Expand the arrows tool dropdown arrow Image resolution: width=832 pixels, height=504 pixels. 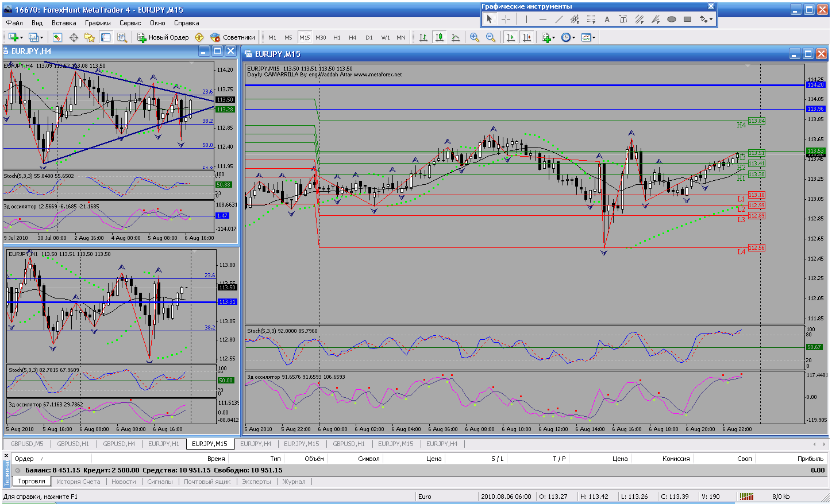pyautogui.click(x=711, y=20)
